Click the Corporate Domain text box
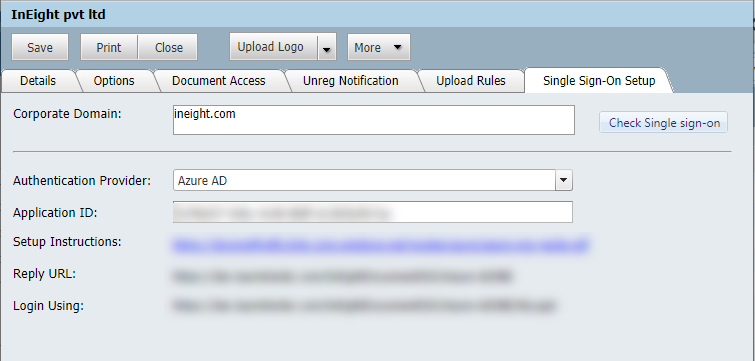This screenshot has width=755, height=361. tap(374, 120)
